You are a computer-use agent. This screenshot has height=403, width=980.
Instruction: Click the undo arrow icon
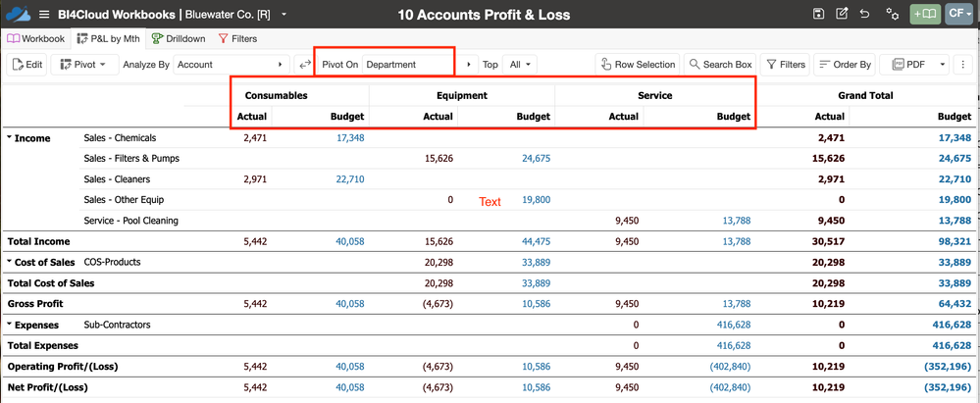coord(865,15)
